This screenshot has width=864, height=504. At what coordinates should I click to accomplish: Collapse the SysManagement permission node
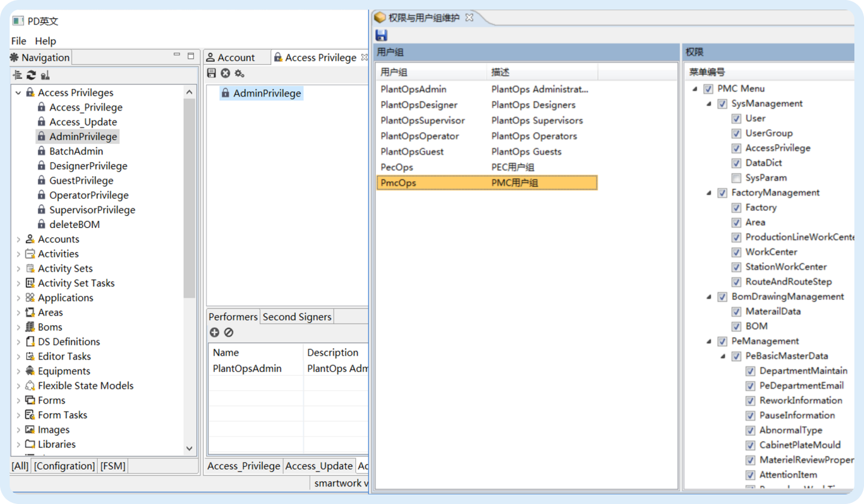(709, 104)
